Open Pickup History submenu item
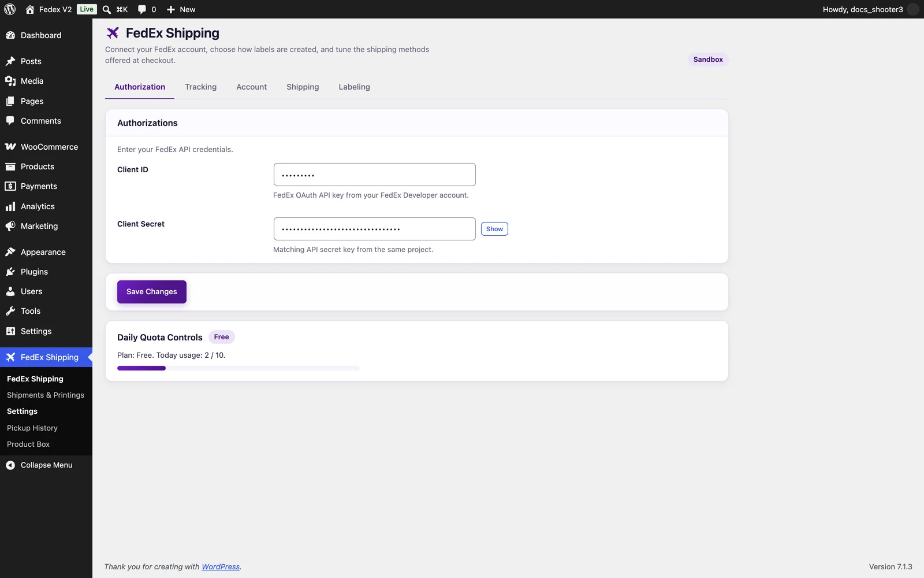The height and width of the screenshot is (578, 924). pyautogui.click(x=32, y=428)
